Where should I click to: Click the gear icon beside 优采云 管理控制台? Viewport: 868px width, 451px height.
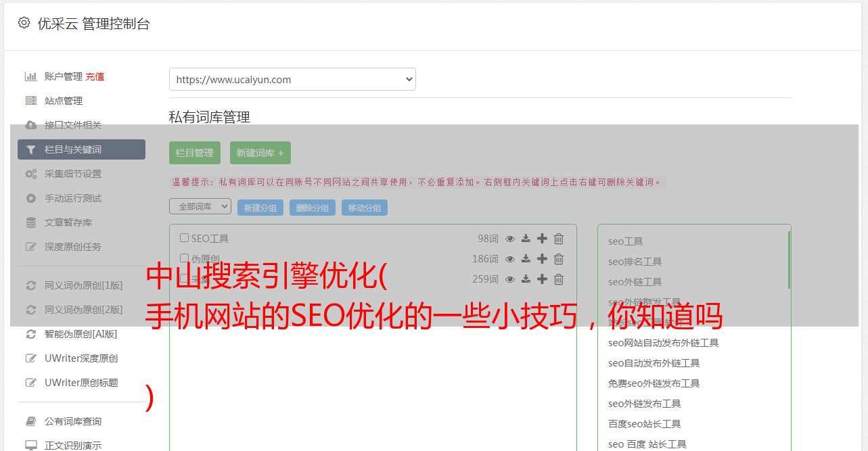click(x=24, y=23)
